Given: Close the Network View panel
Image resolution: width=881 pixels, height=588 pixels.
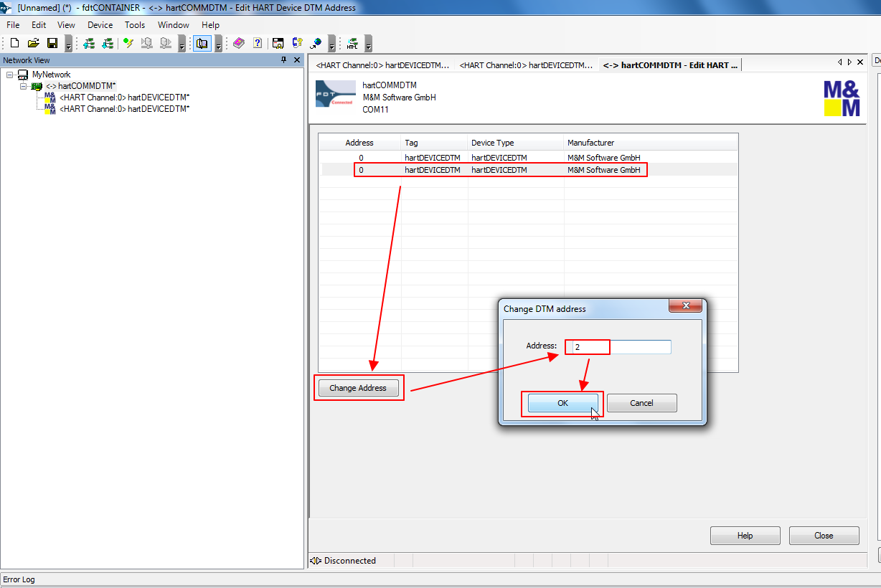Looking at the screenshot, I should coord(297,60).
